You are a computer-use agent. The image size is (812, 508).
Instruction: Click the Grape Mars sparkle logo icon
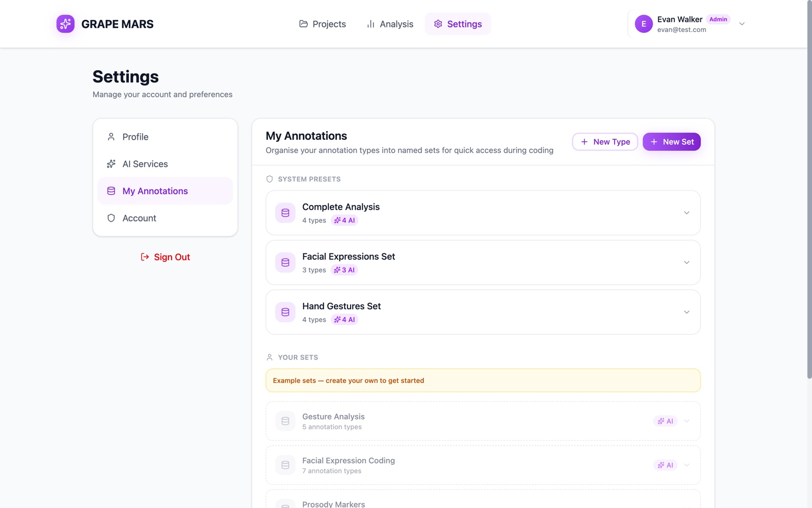pos(65,24)
